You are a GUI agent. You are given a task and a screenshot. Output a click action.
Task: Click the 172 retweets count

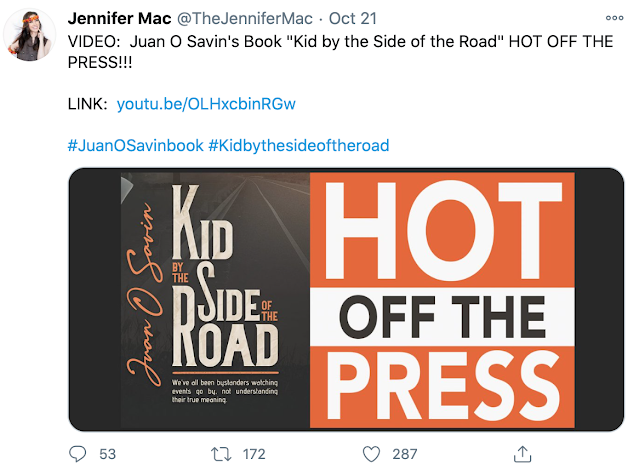tap(254, 453)
